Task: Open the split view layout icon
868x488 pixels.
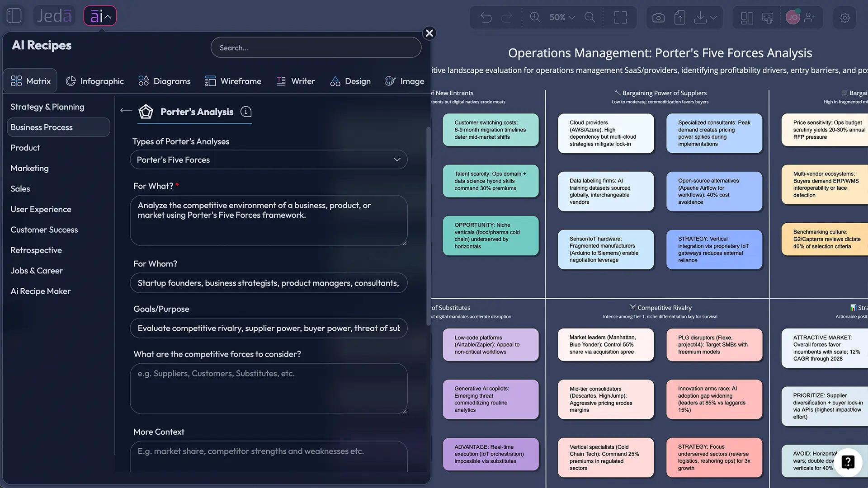Action: pyautogui.click(x=747, y=18)
